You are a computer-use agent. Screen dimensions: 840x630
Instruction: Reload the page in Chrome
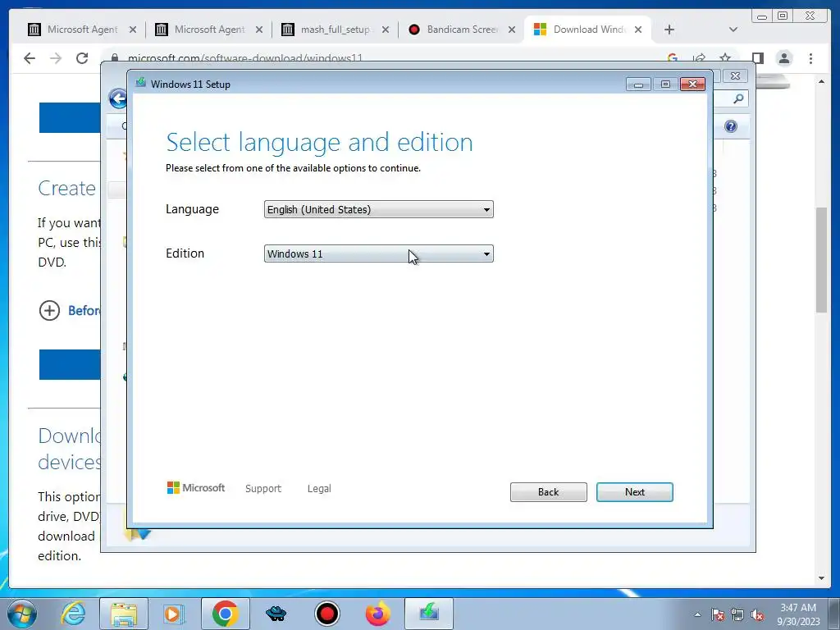(82, 58)
